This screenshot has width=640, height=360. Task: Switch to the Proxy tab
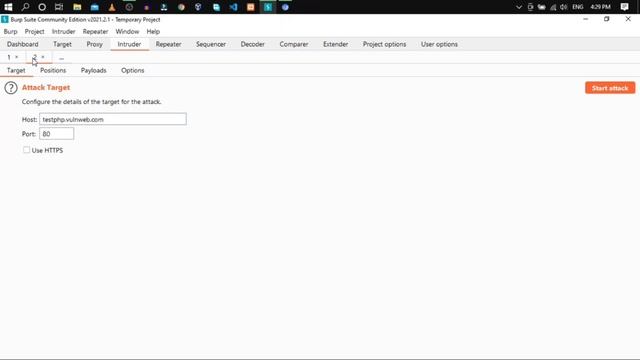click(x=94, y=44)
